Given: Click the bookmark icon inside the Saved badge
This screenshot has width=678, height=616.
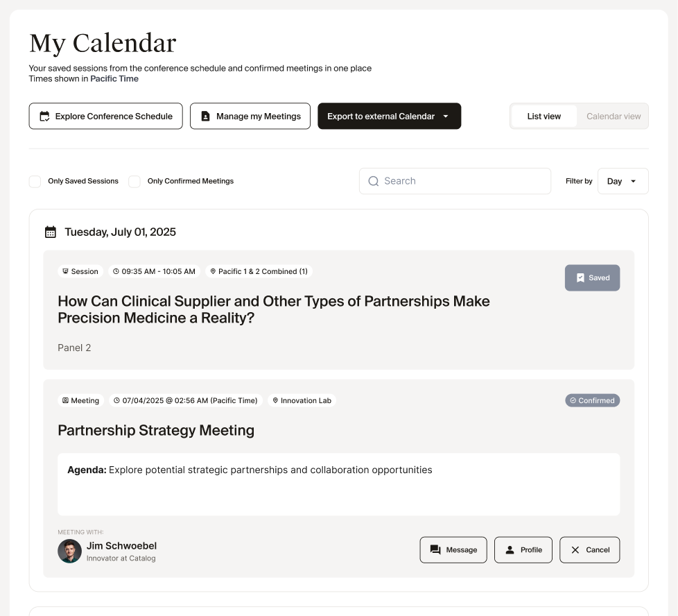Looking at the screenshot, I should [x=581, y=277].
